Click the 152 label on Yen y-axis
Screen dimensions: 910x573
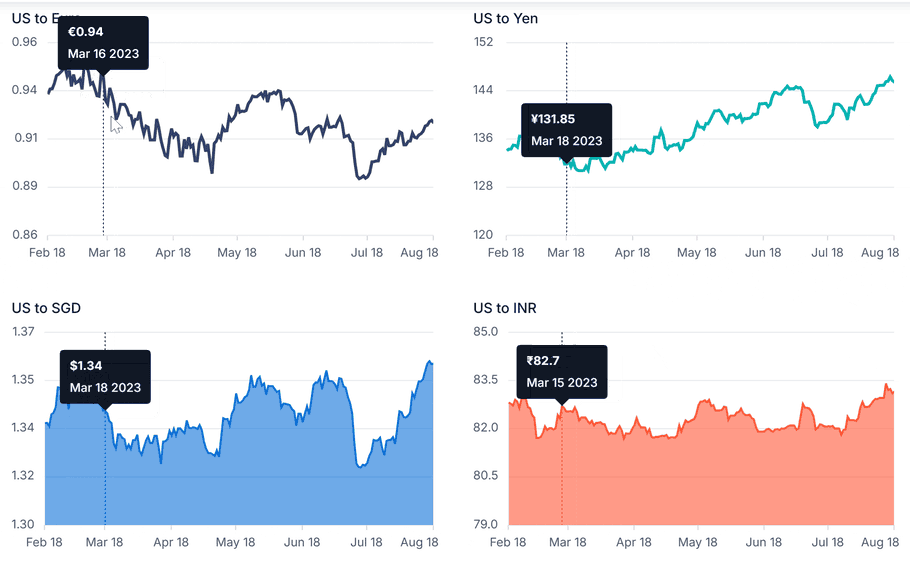coord(483,42)
